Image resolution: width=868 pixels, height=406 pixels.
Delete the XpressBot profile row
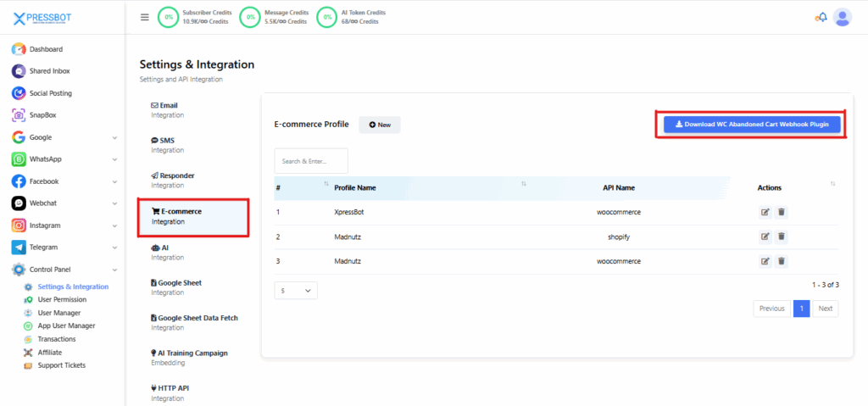tap(782, 212)
